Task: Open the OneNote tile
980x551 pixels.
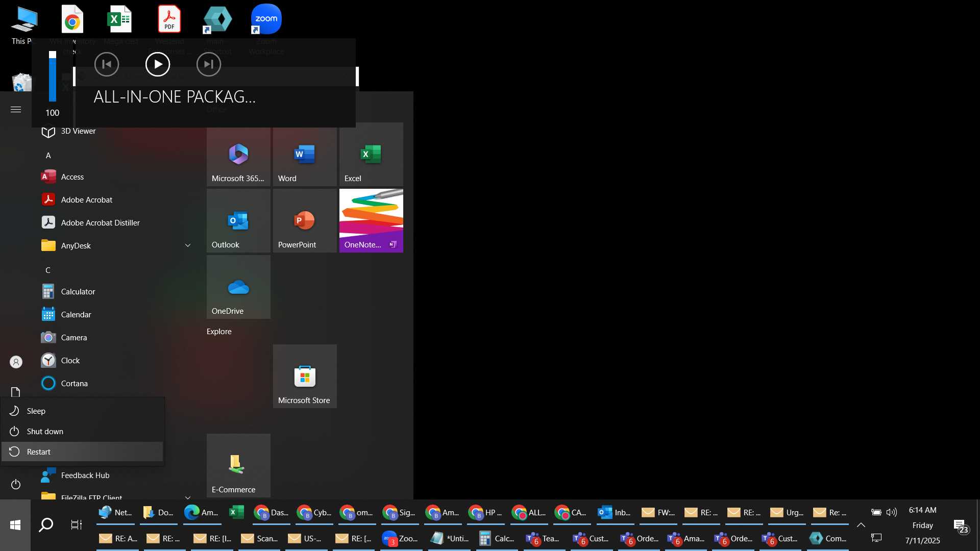Action: (x=371, y=220)
